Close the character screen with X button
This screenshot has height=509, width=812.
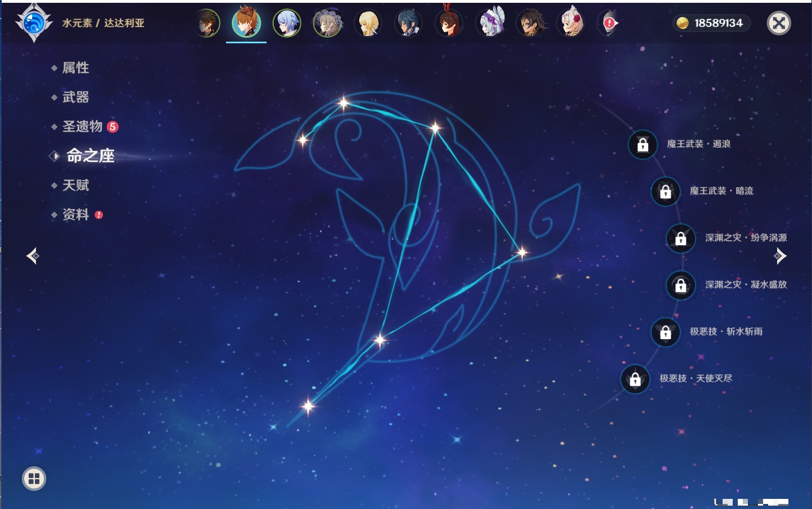tap(779, 23)
